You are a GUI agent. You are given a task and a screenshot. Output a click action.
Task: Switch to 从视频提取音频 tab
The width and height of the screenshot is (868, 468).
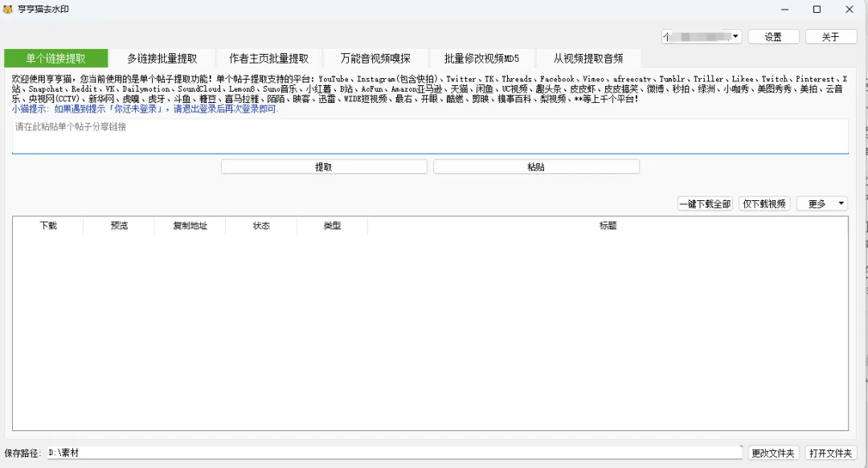(588, 59)
